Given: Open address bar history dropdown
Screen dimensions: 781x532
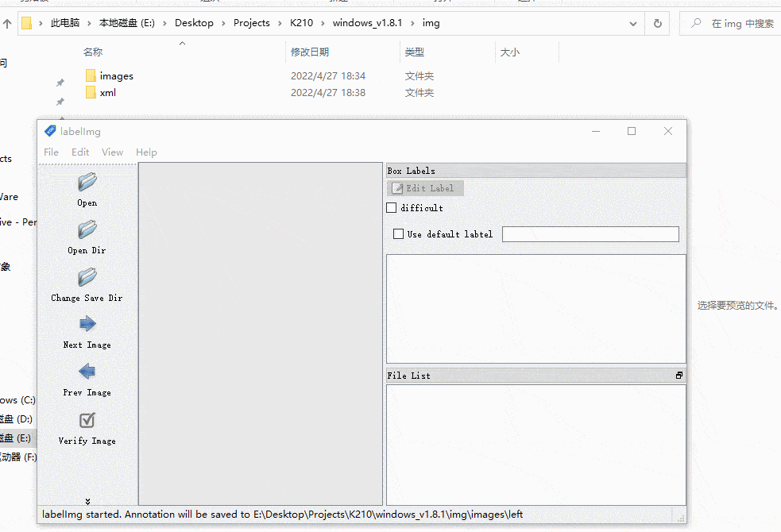Looking at the screenshot, I should (x=635, y=23).
